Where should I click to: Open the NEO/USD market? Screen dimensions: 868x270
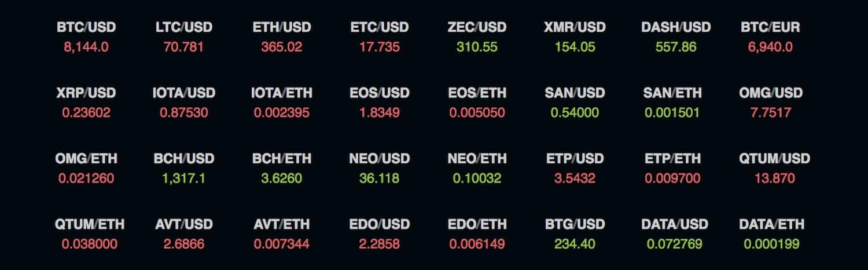click(380, 158)
